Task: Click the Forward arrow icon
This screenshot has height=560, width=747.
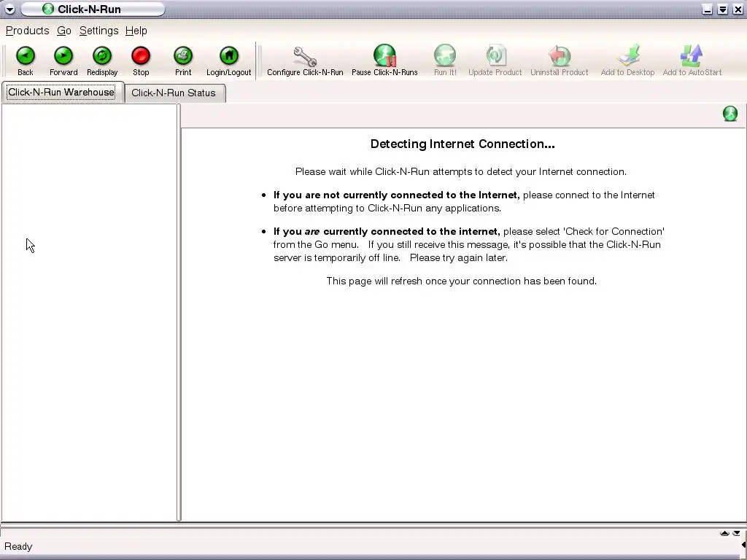Action: (x=63, y=56)
